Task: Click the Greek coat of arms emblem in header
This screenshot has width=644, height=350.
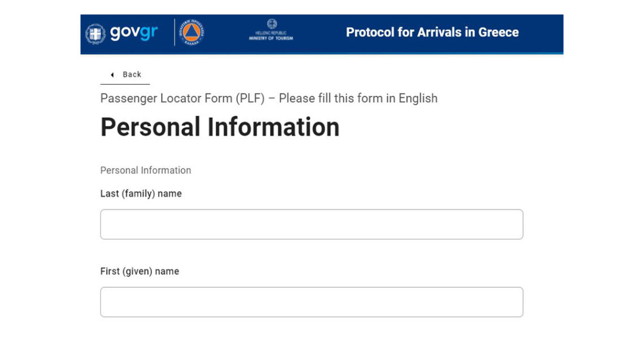Action: 96,33
